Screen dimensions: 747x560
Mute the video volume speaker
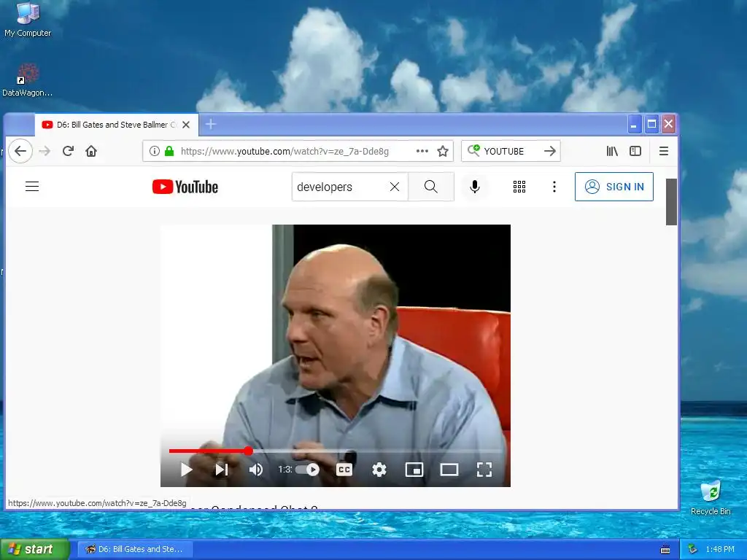coord(256,470)
